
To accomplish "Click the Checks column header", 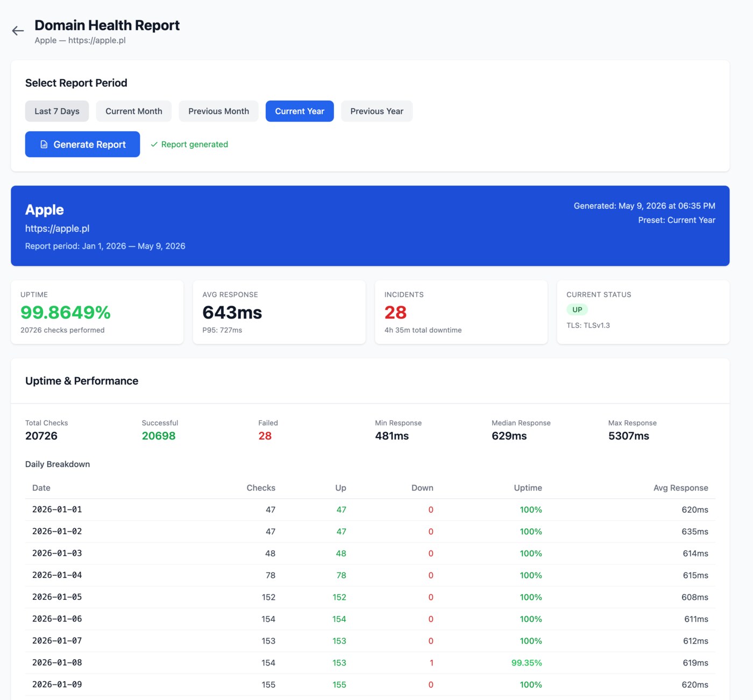I will pos(261,488).
